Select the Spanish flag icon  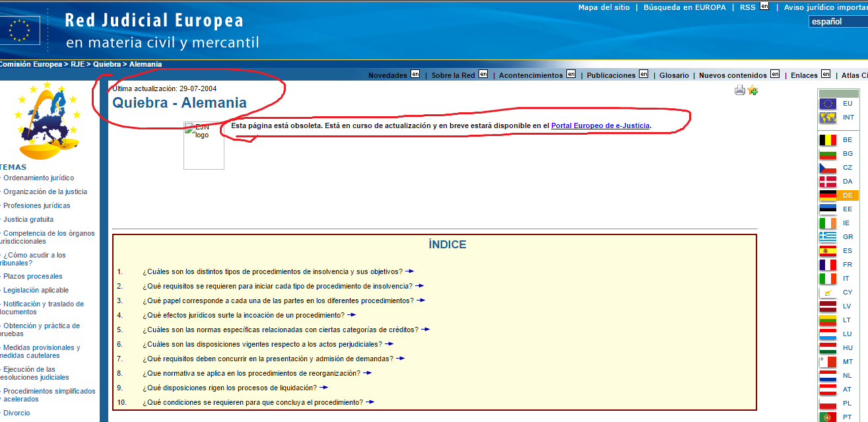coord(828,251)
